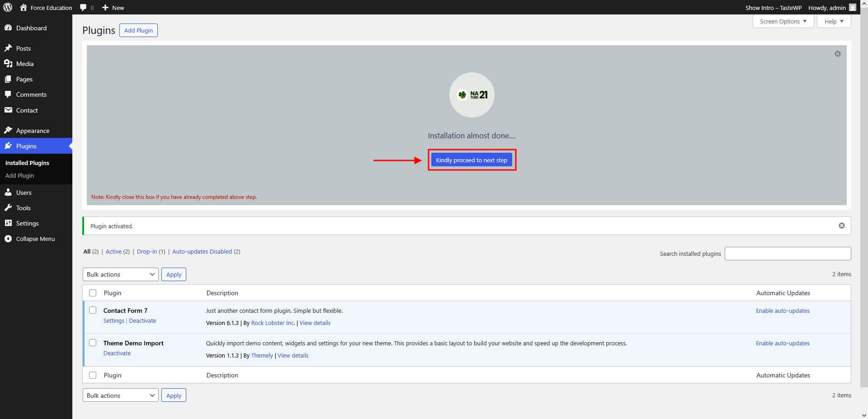Viewport: 868px width, 419px height.
Task: Click the Tools wrench icon in sidebar
Action: coord(8,208)
